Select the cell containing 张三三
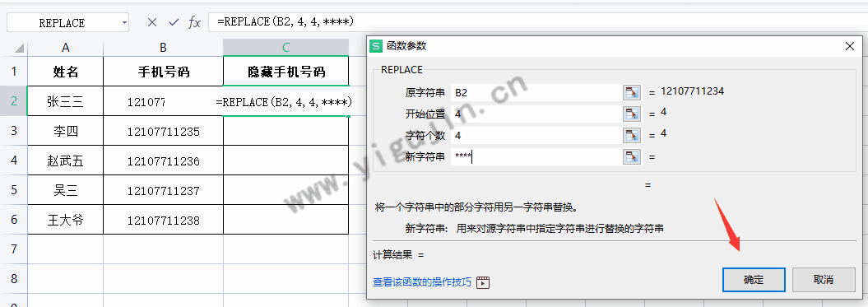This screenshot has height=307, width=868. click(66, 101)
